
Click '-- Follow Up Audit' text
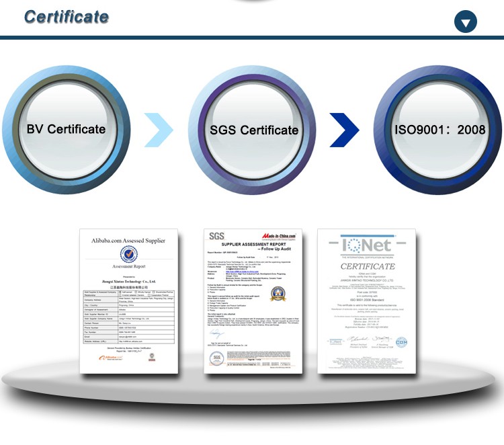[x=274, y=249]
